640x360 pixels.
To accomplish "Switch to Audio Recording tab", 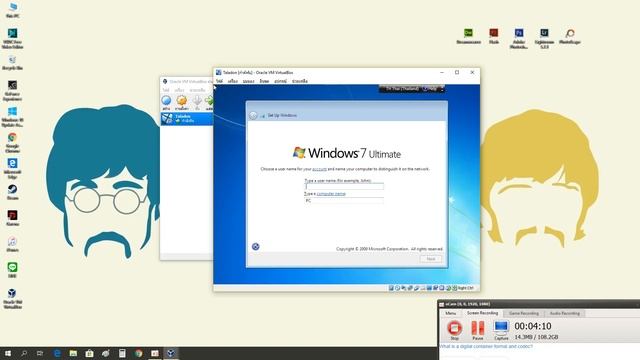I will tap(564, 313).
